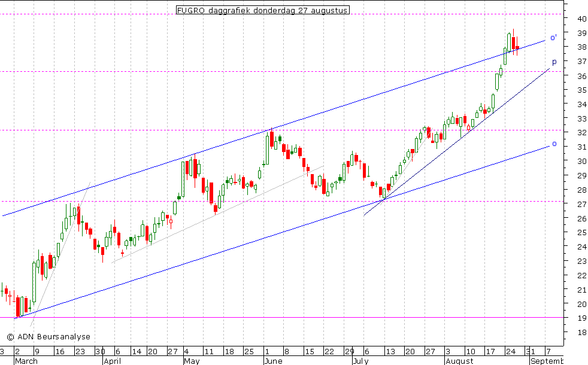Click the price axis value 31
This screenshot has width=588, height=365.
coord(581,147)
